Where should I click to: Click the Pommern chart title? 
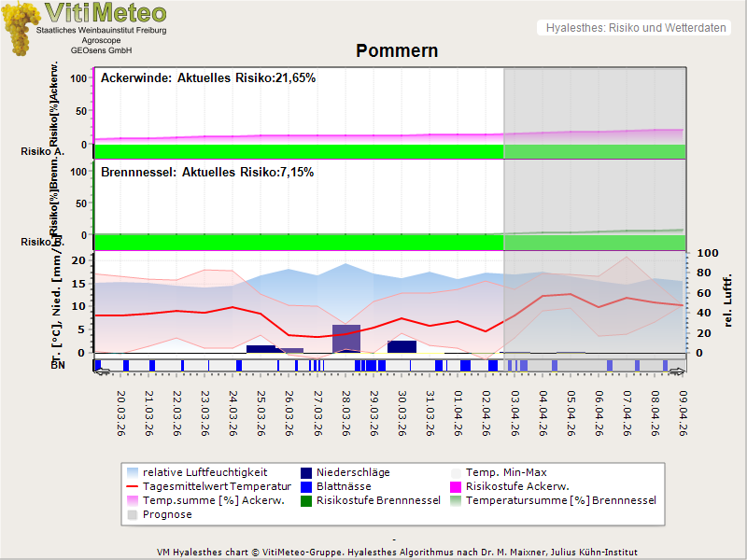point(397,50)
